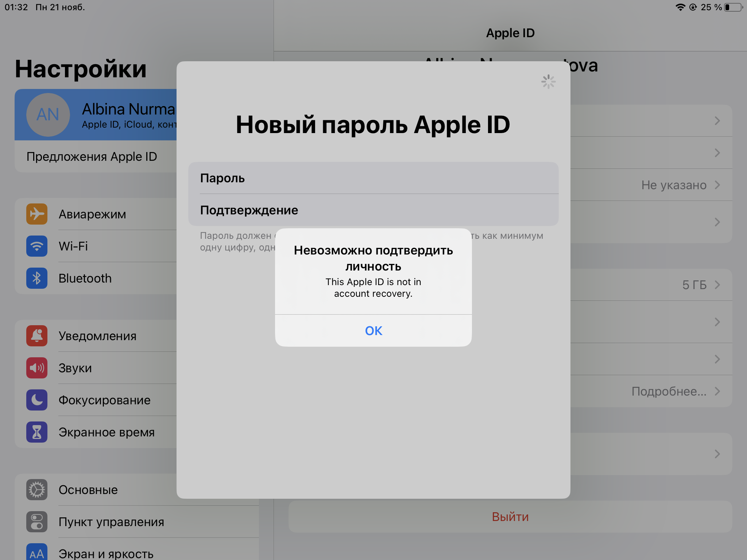The height and width of the screenshot is (560, 747).
Task: Tap the Авиарежим airplane icon
Action: coord(37,214)
